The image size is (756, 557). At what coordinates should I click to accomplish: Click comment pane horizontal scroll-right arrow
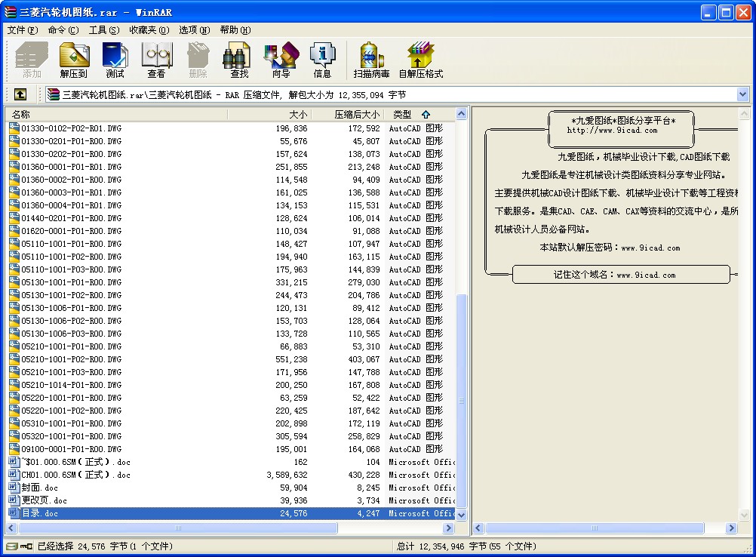pos(731,528)
